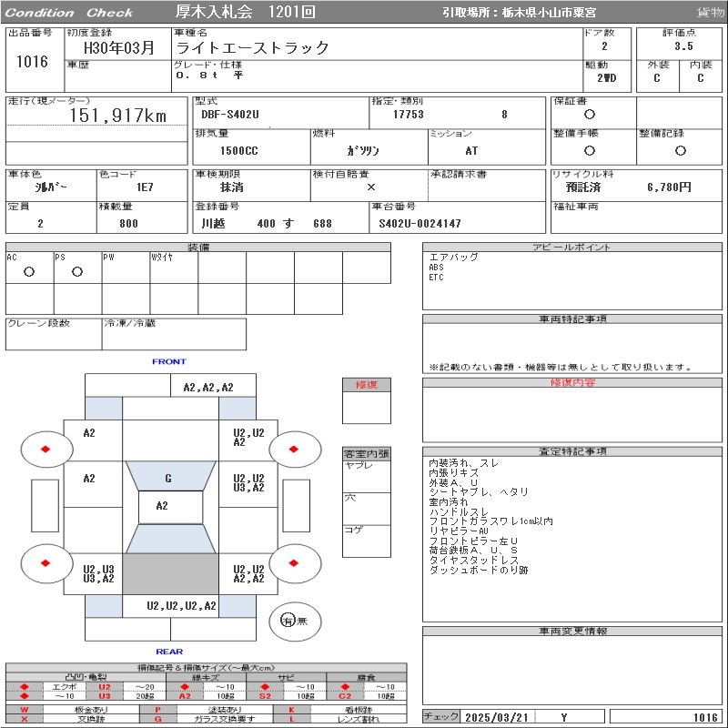Screen dimensions: 728x728
Task: Click designation number 17753
Action: [408, 115]
